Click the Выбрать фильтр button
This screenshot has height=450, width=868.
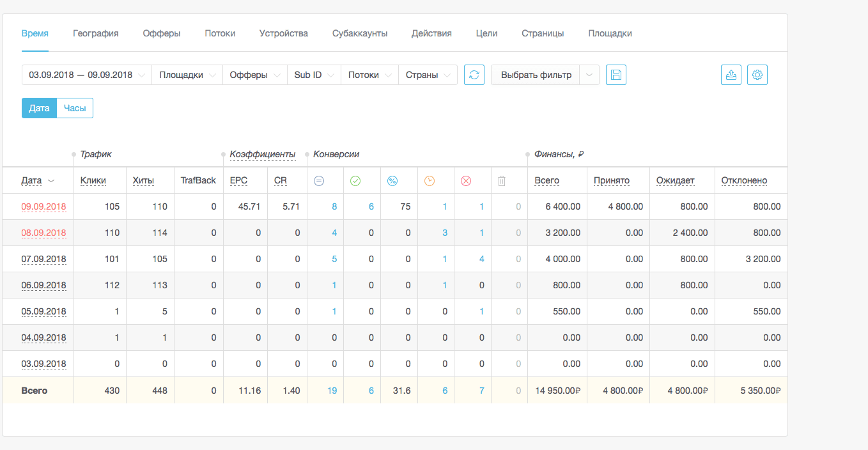coord(536,75)
